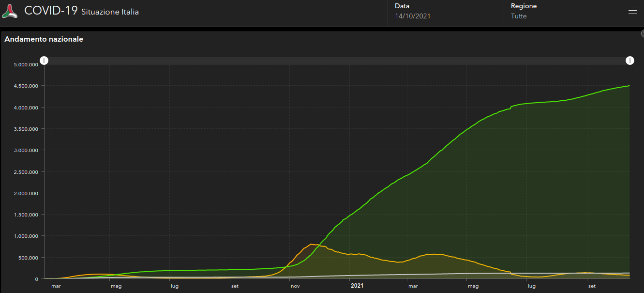Click the Protezione Civile logo icon

click(10, 11)
